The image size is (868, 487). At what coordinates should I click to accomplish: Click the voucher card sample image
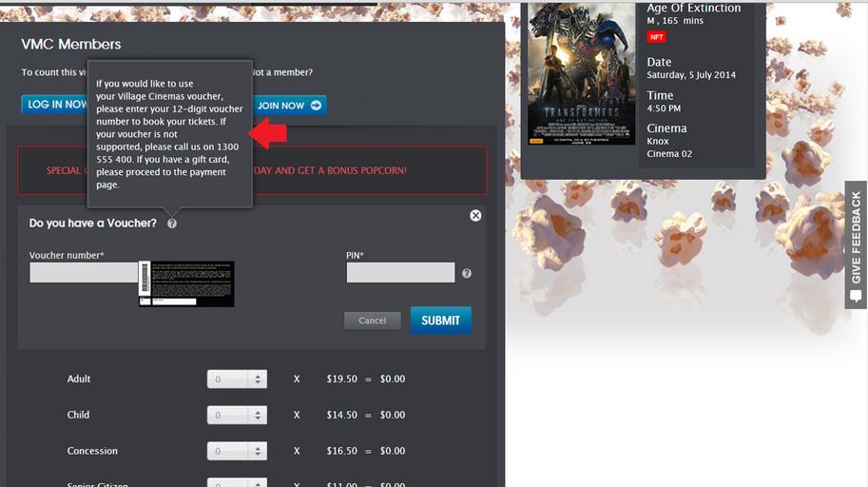tap(186, 283)
